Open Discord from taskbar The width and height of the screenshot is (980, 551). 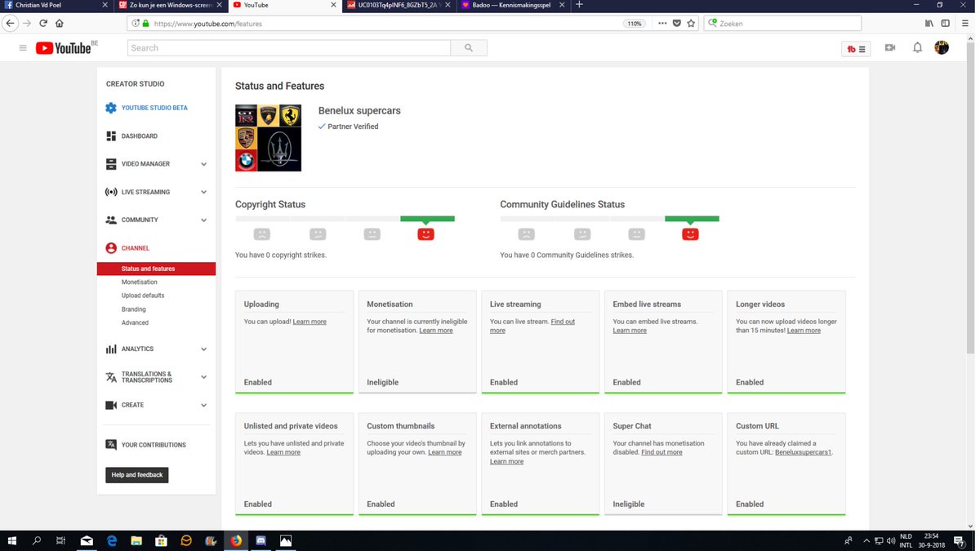tap(261, 540)
